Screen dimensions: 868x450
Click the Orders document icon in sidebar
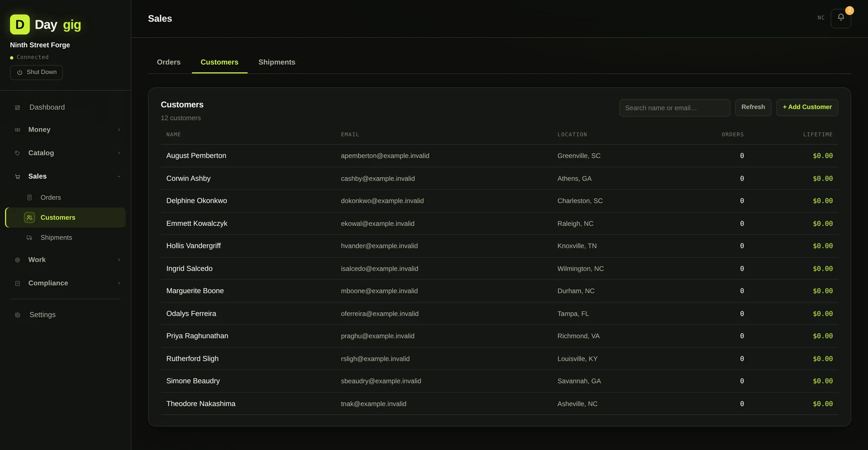tap(30, 198)
